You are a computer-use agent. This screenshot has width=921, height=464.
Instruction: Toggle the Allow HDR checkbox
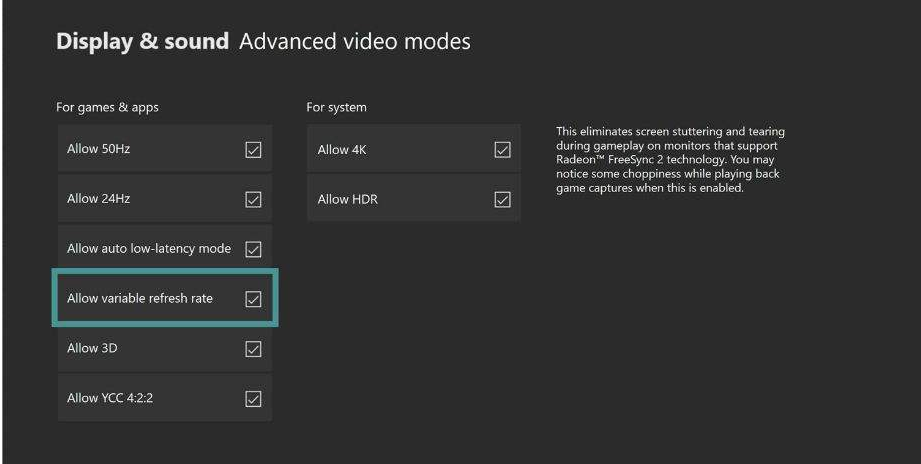502,200
